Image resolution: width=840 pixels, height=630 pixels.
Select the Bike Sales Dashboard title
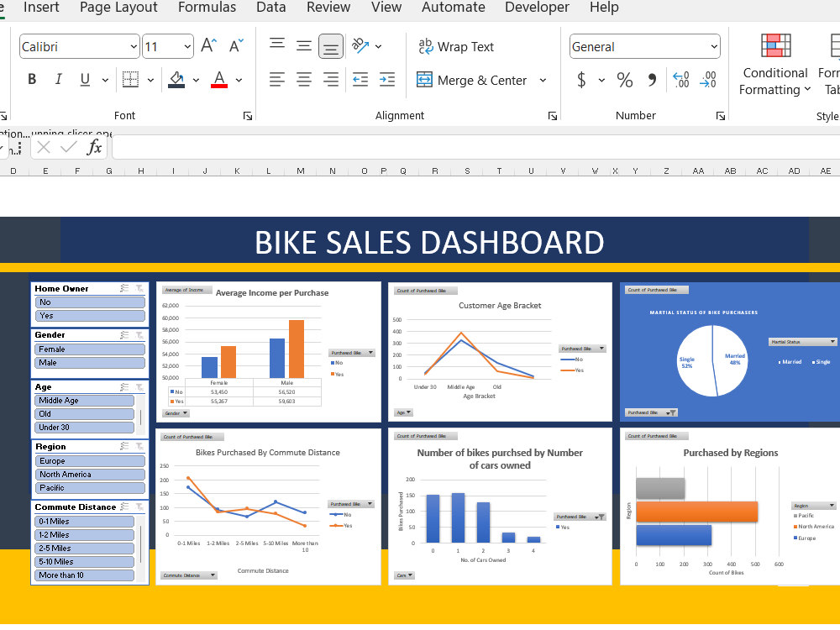(429, 242)
